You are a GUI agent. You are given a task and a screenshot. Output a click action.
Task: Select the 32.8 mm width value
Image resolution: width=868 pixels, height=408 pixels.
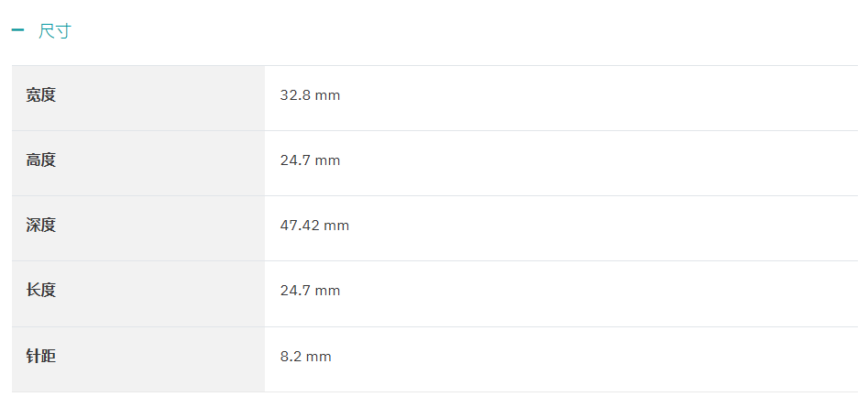[x=310, y=95]
